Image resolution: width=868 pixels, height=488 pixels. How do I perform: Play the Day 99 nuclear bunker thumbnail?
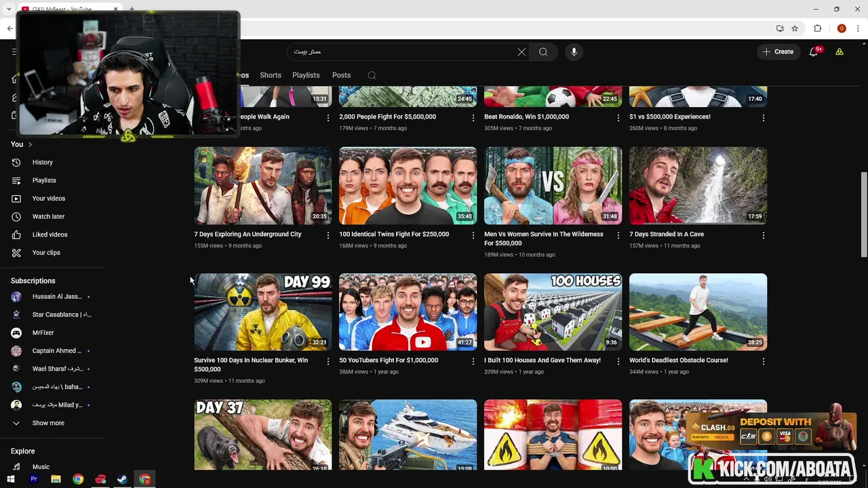coord(263,312)
